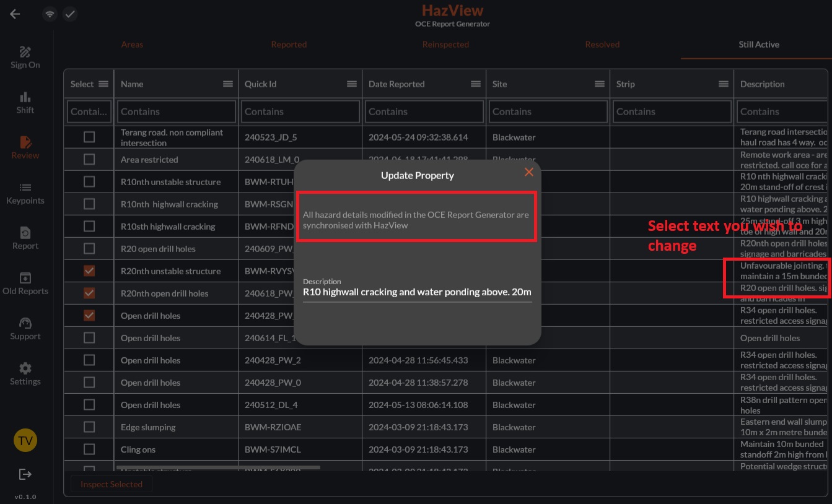Click the Select column filter field

pos(89,111)
